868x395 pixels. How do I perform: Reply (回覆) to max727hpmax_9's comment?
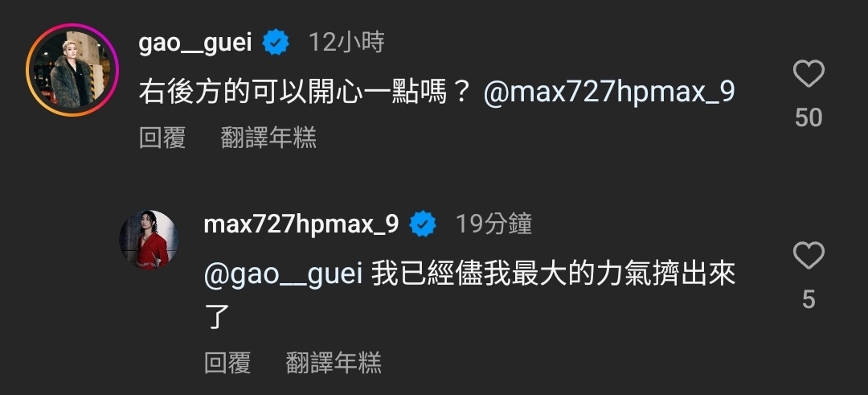[x=227, y=363]
